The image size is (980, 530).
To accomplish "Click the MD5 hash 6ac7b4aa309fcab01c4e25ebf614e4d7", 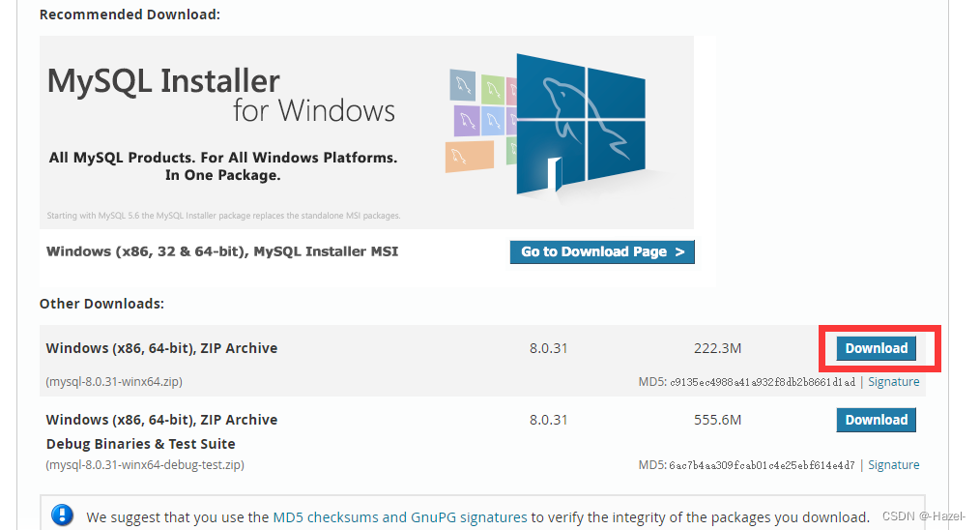I will (x=762, y=465).
